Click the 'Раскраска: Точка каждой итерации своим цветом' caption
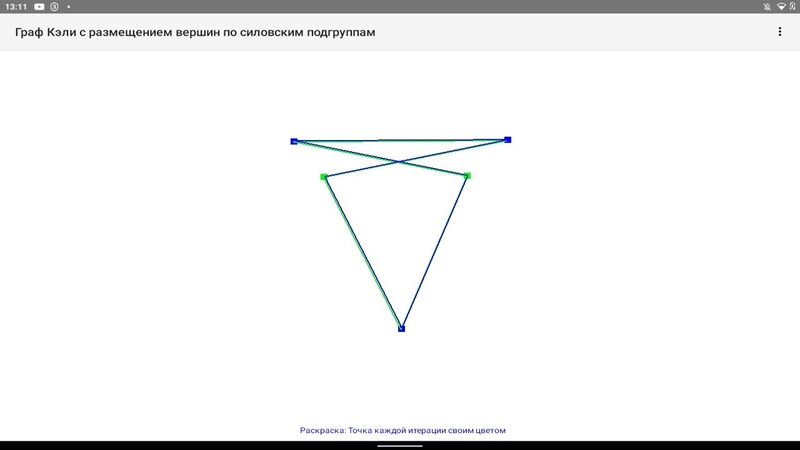Screen dimensions: 800x450 pos(403,430)
